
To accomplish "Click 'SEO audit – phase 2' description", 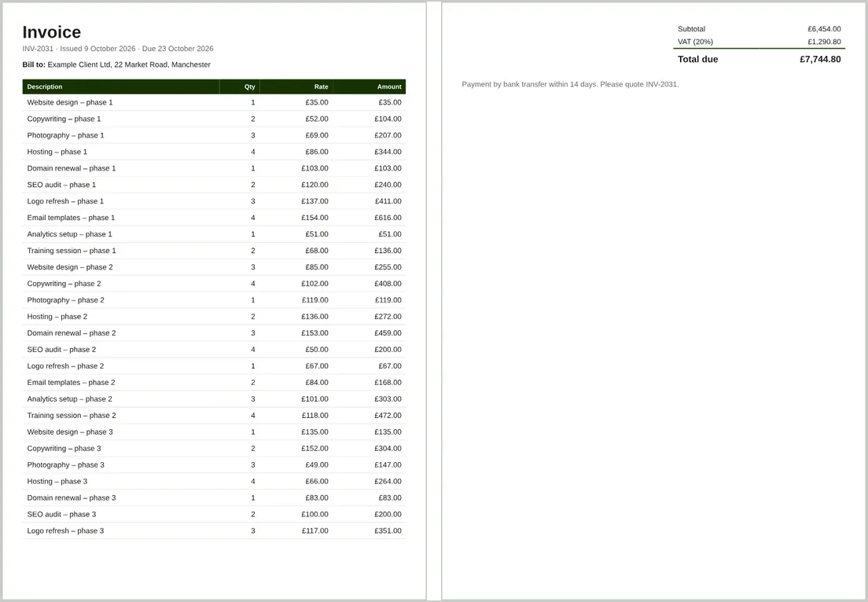I will click(x=61, y=350).
